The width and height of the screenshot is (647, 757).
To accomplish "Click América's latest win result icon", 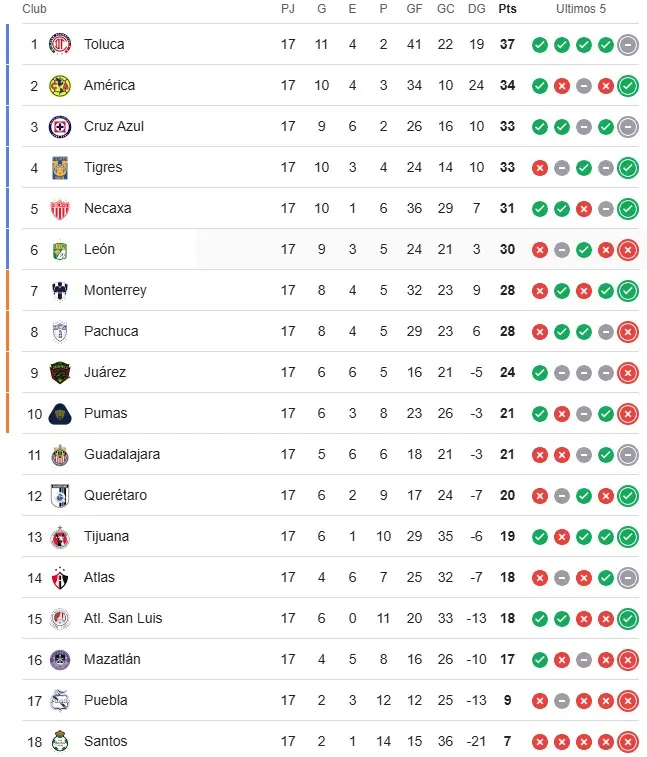I will coord(628,86).
